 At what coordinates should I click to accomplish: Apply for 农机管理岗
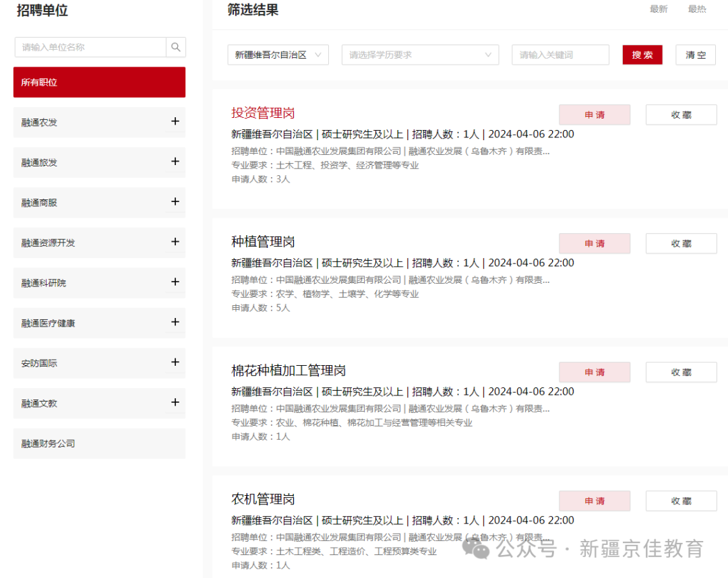point(595,501)
